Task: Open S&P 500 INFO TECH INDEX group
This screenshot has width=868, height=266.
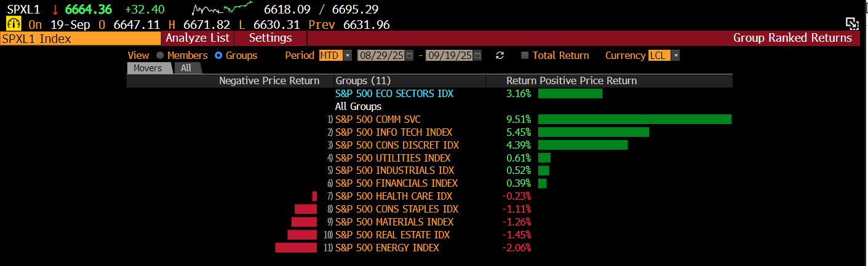Action: [394, 132]
